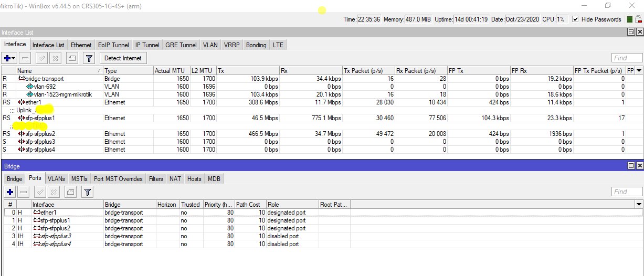Click the Remove minus button in Interface List toolbar

click(x=25, y=58)
